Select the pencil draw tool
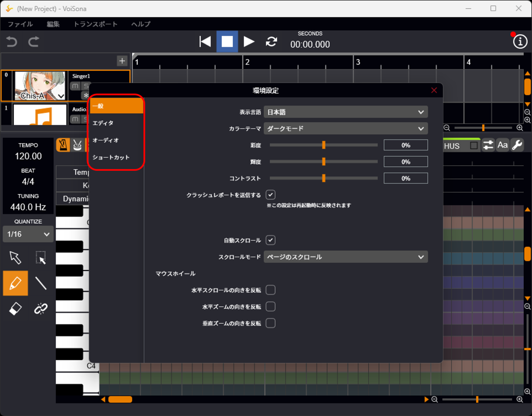The image size is (532, 416). pyautogui.click(x=15, y=283)
